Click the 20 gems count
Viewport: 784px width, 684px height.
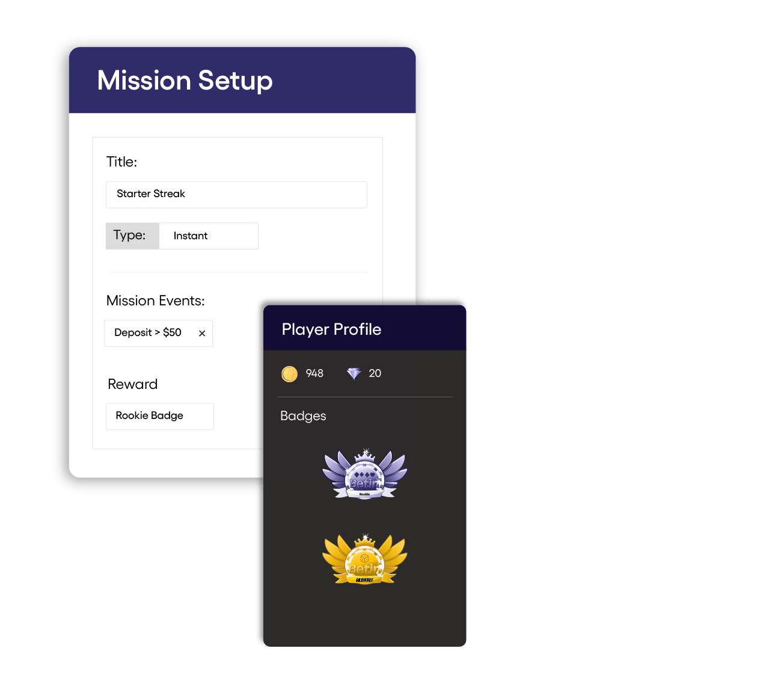[375, 373]
